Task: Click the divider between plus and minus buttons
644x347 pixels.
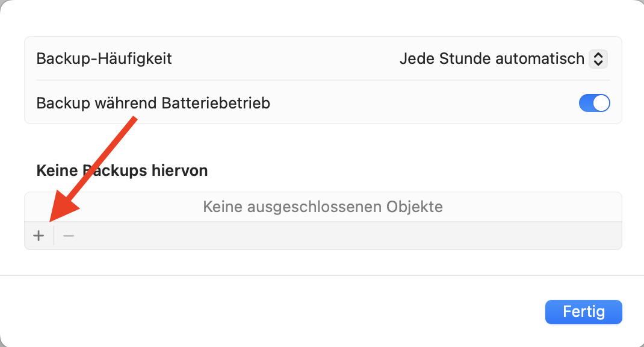Action: pyautogui.click(x=54, y=236)
